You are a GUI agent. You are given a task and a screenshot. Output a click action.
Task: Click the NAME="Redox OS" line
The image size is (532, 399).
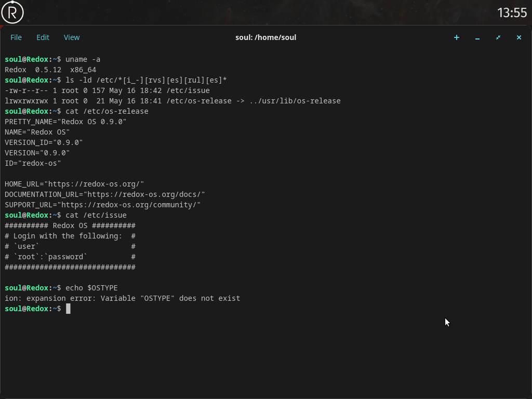click(x=37, y=132)
